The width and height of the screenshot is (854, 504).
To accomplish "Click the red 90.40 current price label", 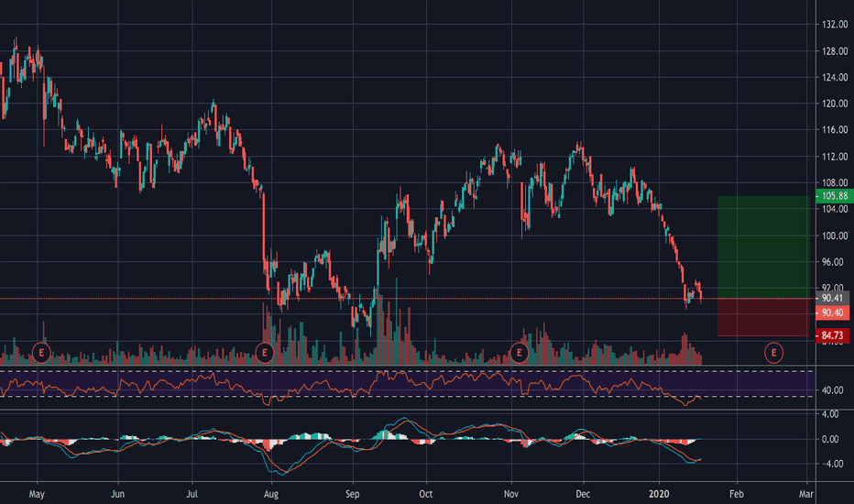I will point(833,312).
